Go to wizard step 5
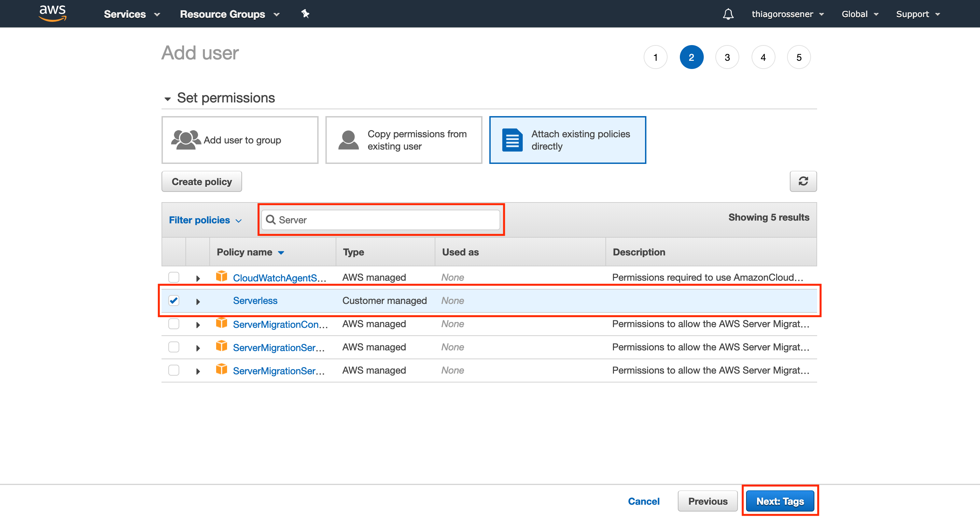Image resolution: width=980 pixels, height=517 pixels. coord(799,57)
